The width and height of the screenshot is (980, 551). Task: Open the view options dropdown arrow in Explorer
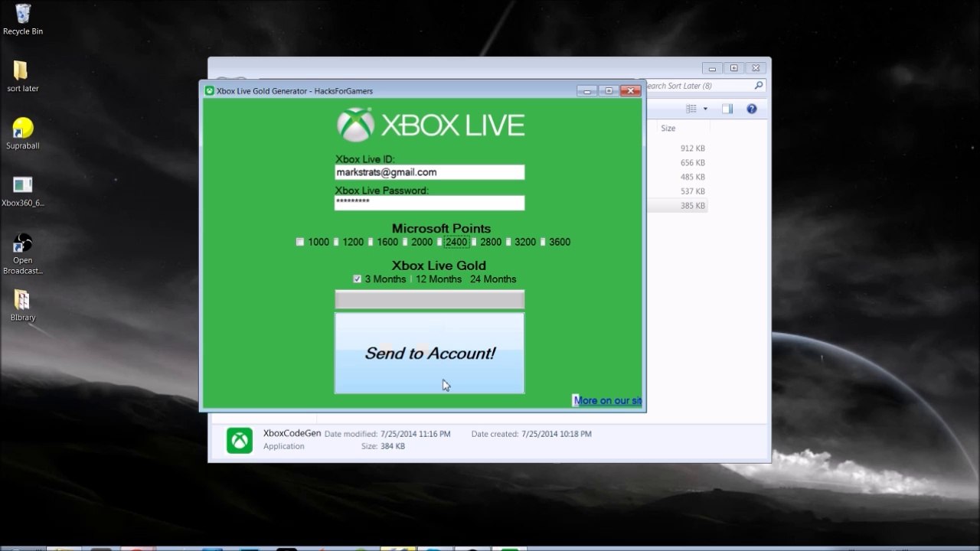click(x=705, y=109)
